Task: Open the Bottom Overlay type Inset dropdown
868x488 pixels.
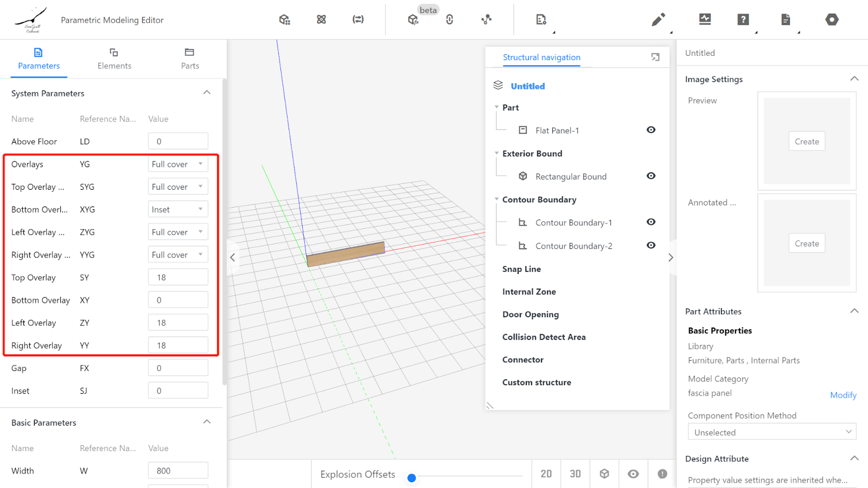Action: [178, 209]
